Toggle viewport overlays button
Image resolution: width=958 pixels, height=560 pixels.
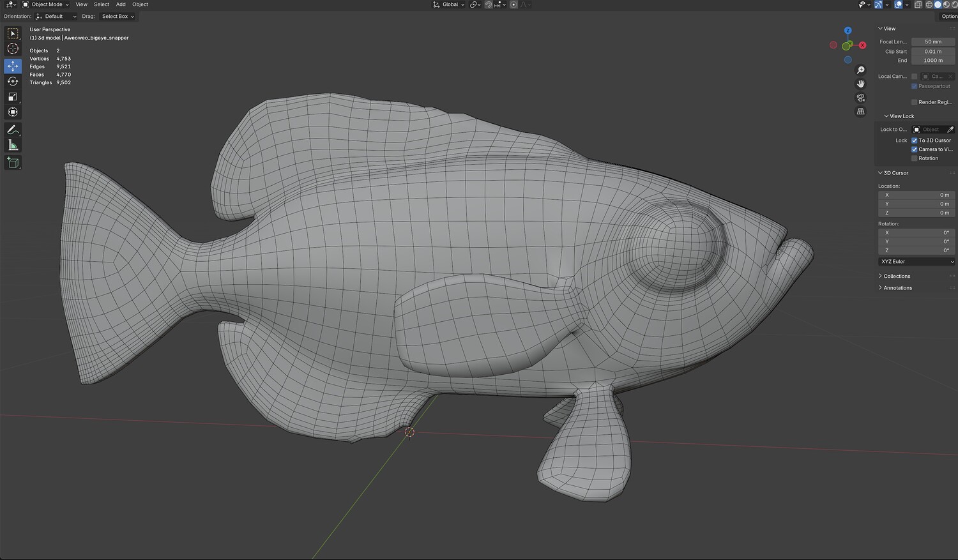[899, 4]
